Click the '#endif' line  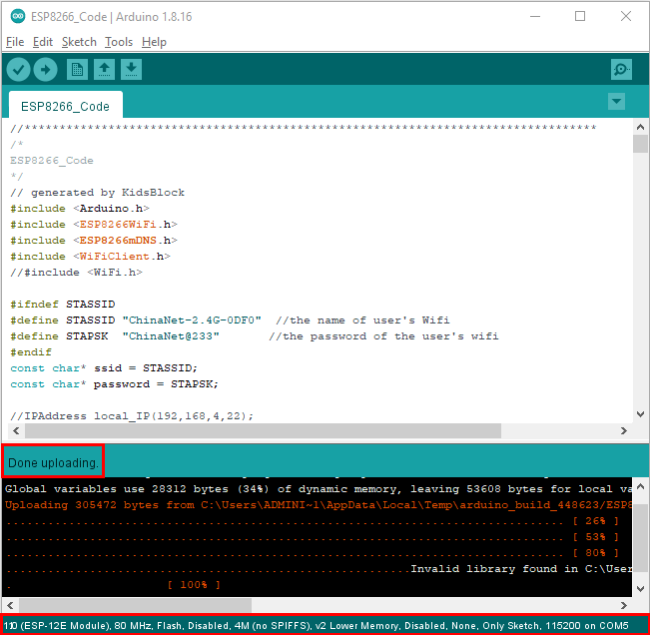pyautogui.click(x=31, y=352)
